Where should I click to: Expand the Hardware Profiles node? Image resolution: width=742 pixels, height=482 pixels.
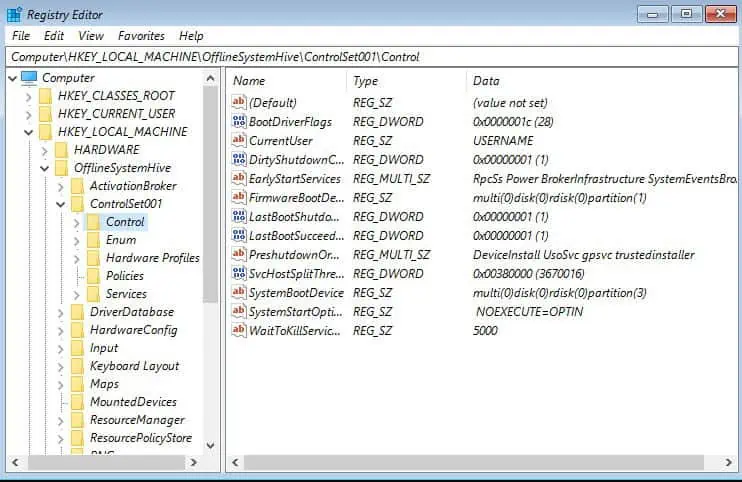click(76, 259)
